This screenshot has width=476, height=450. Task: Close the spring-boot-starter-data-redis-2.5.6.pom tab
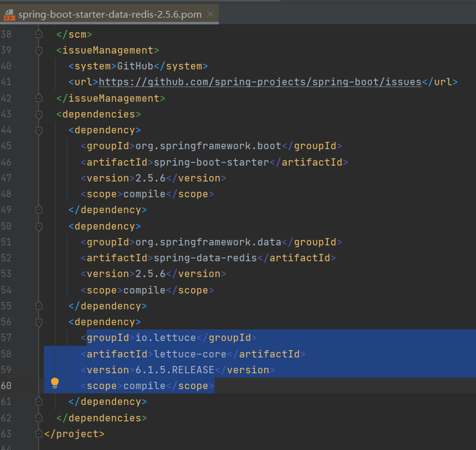(x=210, y=14)
